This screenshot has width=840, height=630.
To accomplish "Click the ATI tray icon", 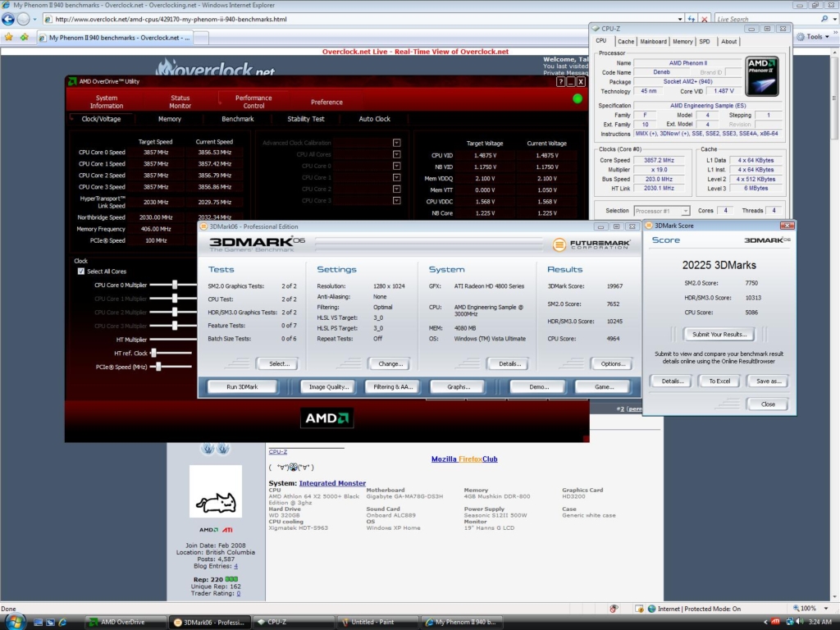I will [775, 622].
